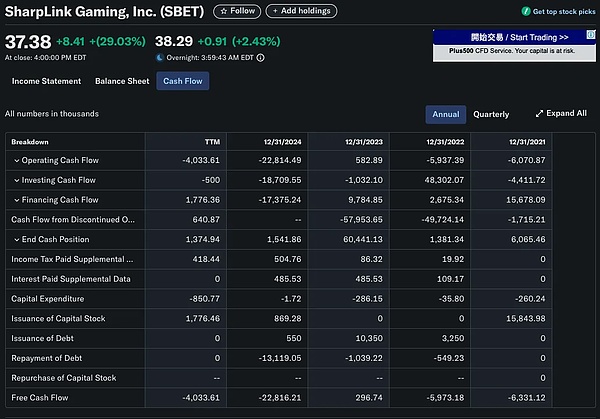
Task: Open the Balance Sheet tab
Action: click(122, 81)
